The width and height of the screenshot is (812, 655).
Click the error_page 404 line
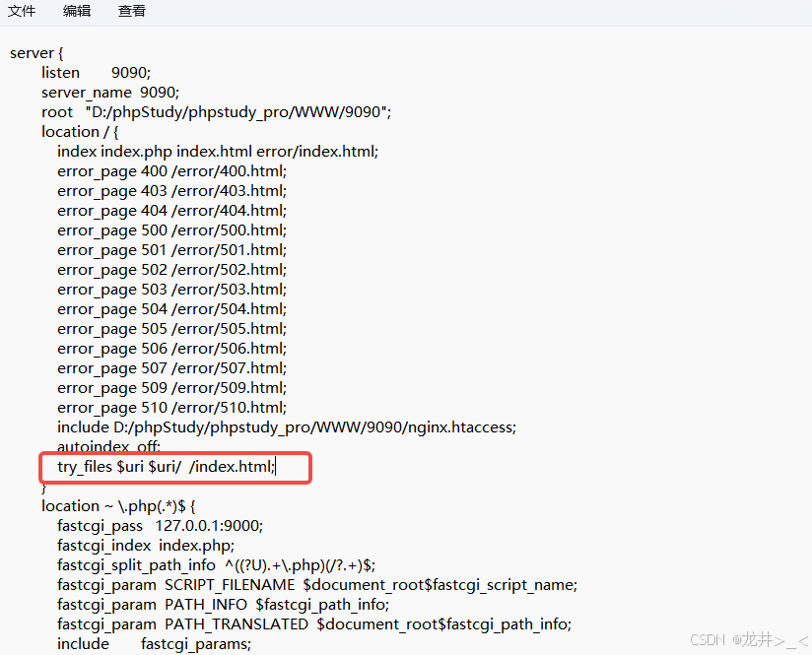171,210
